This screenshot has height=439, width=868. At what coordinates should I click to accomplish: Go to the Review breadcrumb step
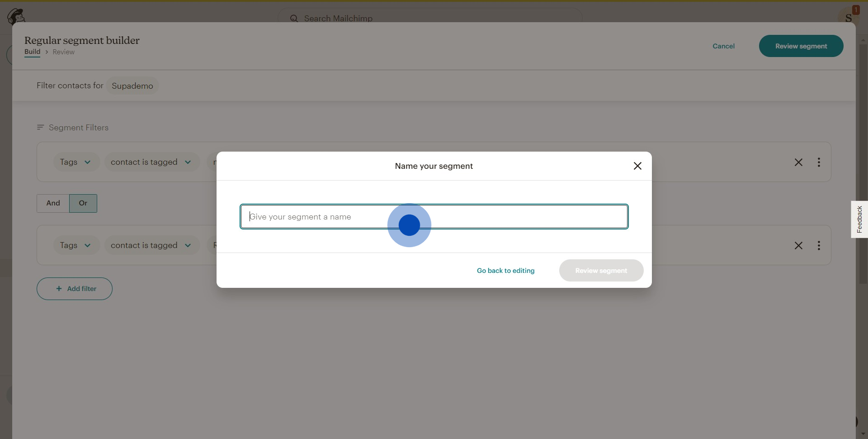point(63,52)
